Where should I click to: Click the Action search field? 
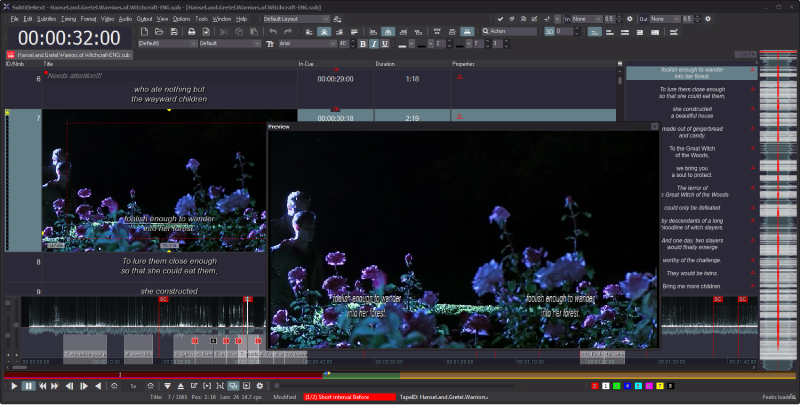[509, 32]
